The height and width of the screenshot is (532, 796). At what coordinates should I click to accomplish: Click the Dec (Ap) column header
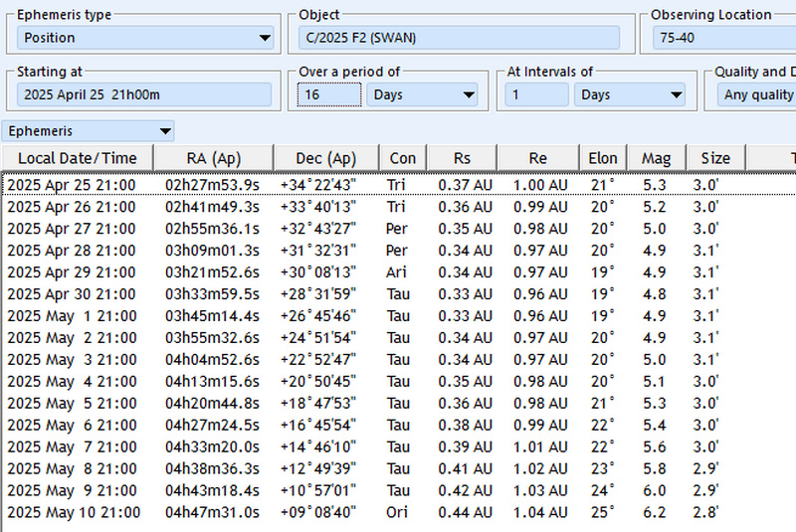tap(326, 158)
